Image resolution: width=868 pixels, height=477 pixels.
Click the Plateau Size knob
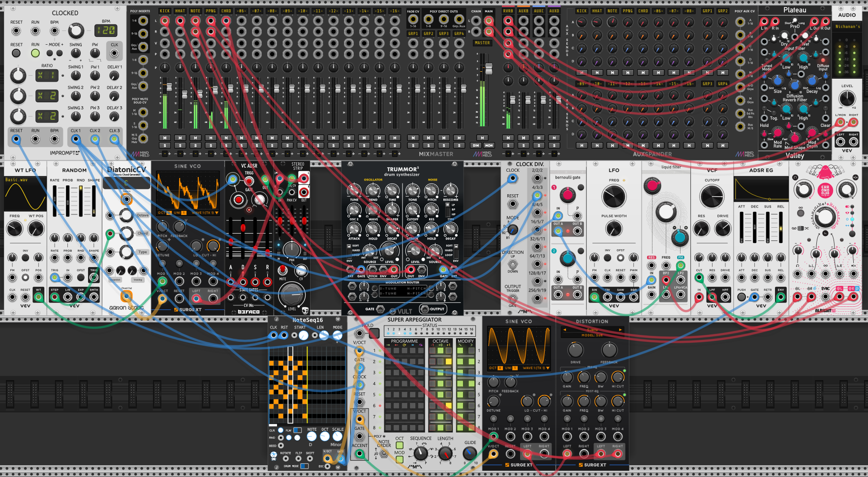pyautogui.click(x=777, y=81)
